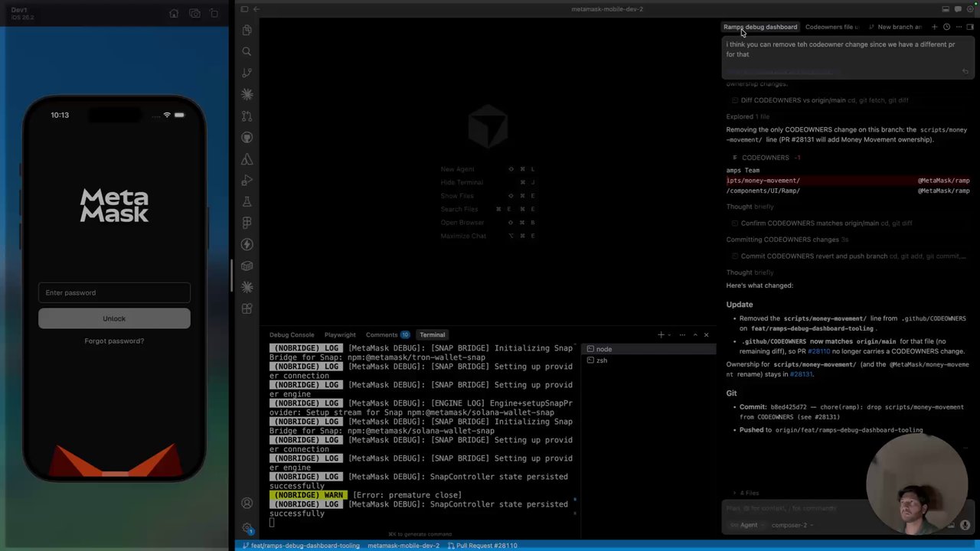
Task: Add a new chat with plus icon
Action: [x=934, y=27]
